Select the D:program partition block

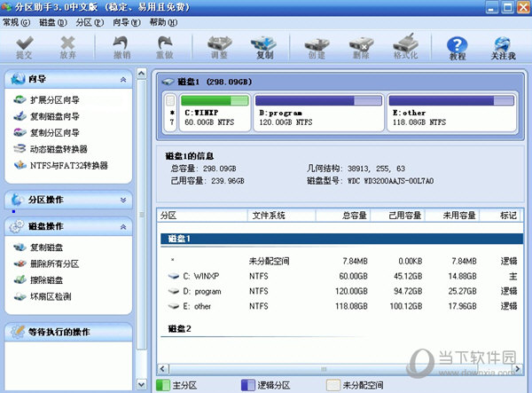point(318,112)
